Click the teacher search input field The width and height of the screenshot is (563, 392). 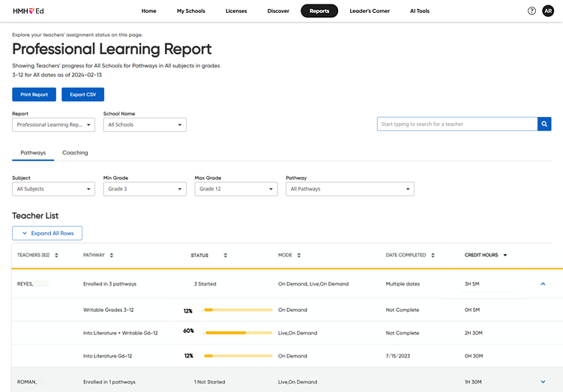click(457, 124)
